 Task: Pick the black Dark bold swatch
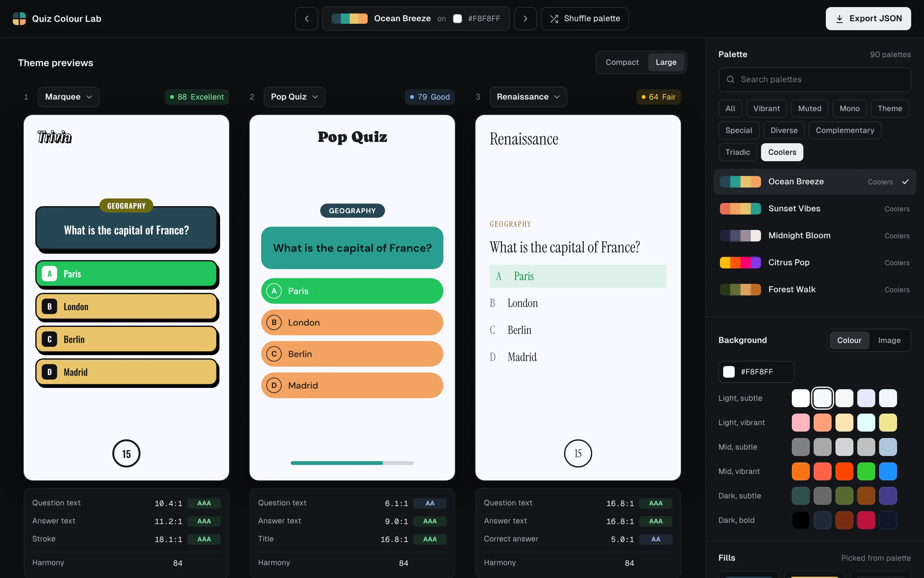tap(800, 520)
